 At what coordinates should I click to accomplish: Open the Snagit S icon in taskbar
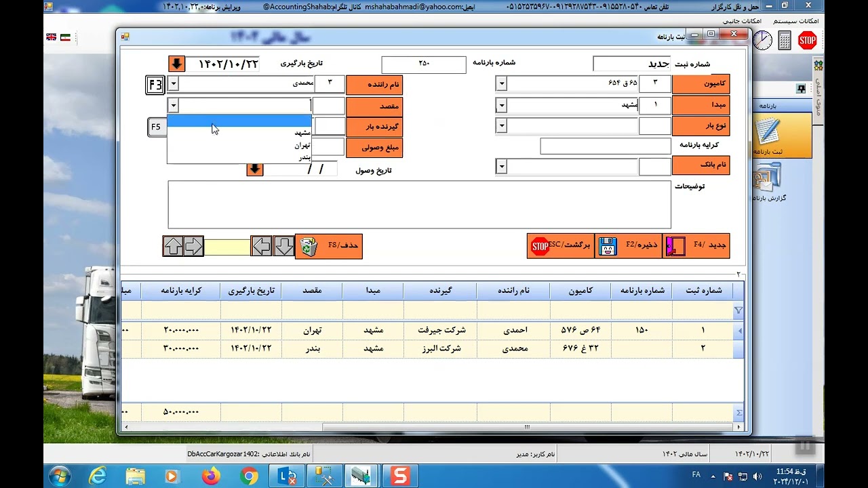(400, 476)
